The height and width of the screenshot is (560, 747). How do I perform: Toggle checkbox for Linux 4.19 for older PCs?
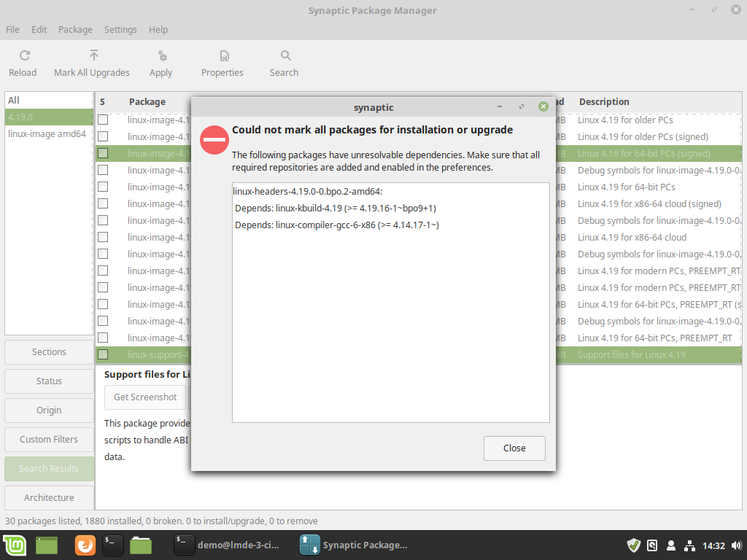click(103, 120)
